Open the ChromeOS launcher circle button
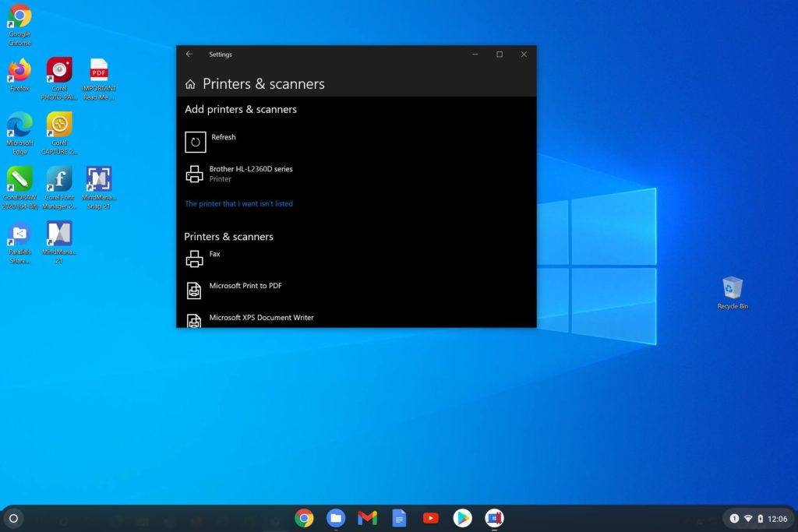The height and width of the screenshot is (532, 798). [x=14, y=518]
